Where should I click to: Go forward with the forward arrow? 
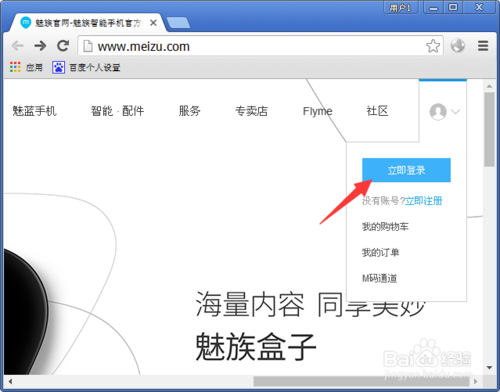pyautogui.click(x=40, y=46)
